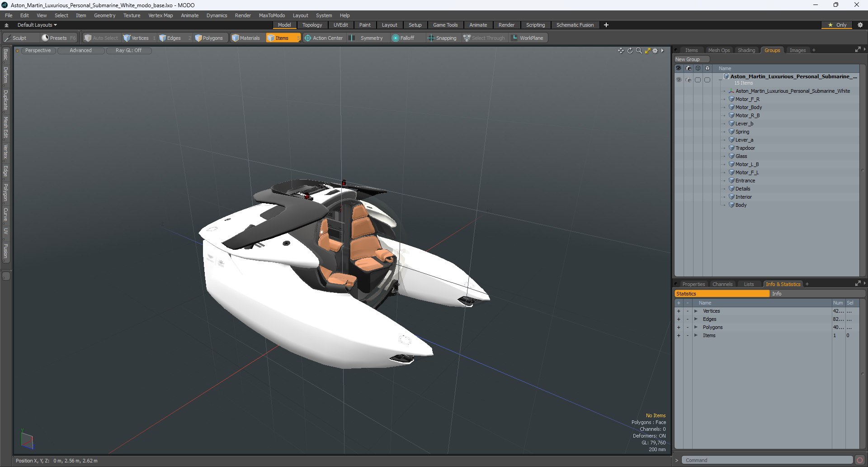Select the Glass item in the group list

(x=741, y=156)
